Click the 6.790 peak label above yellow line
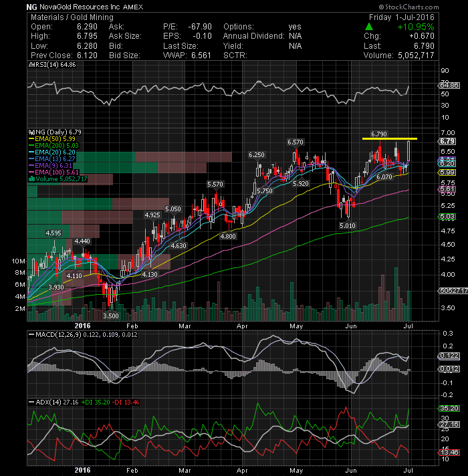 click(x=379, y=134)
